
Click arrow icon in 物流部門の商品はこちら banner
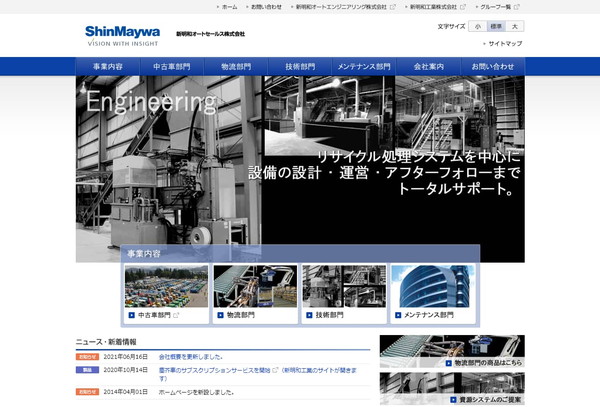(x=449, y=363)
